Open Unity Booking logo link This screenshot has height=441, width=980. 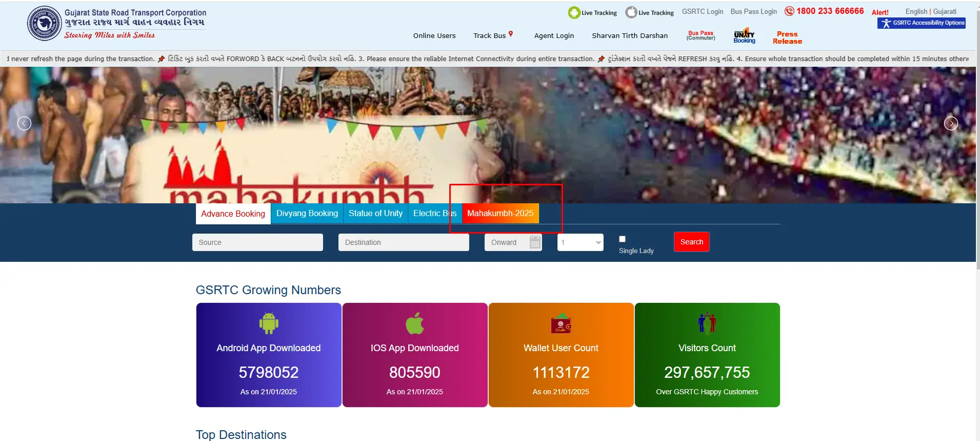[744, 36]
